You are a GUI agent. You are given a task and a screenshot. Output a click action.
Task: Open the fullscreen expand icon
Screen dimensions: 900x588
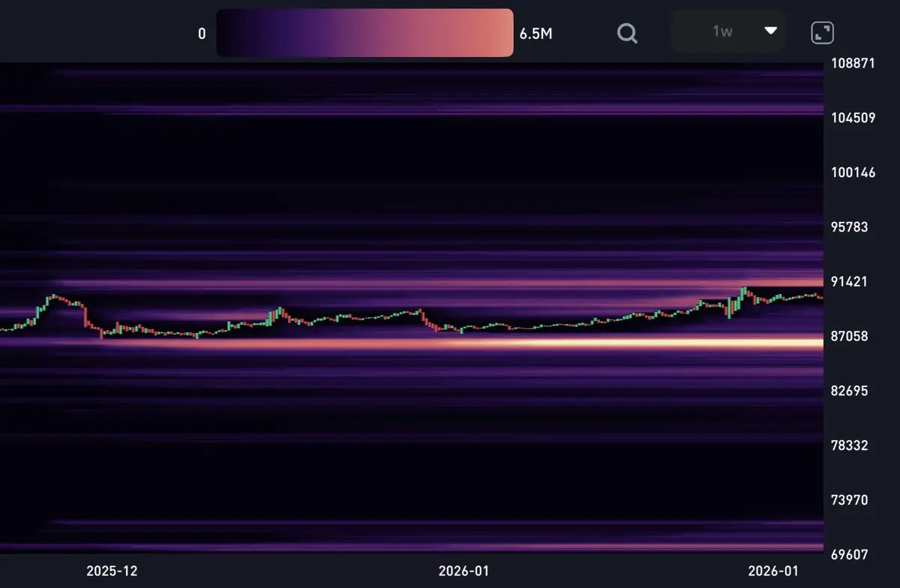click(x=823, y=32)
